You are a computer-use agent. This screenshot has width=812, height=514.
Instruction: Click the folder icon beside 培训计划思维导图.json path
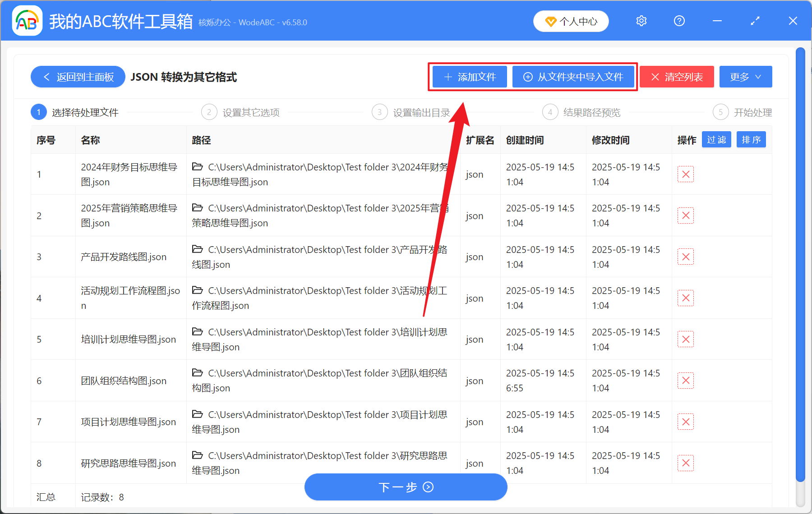click(198, 331)
